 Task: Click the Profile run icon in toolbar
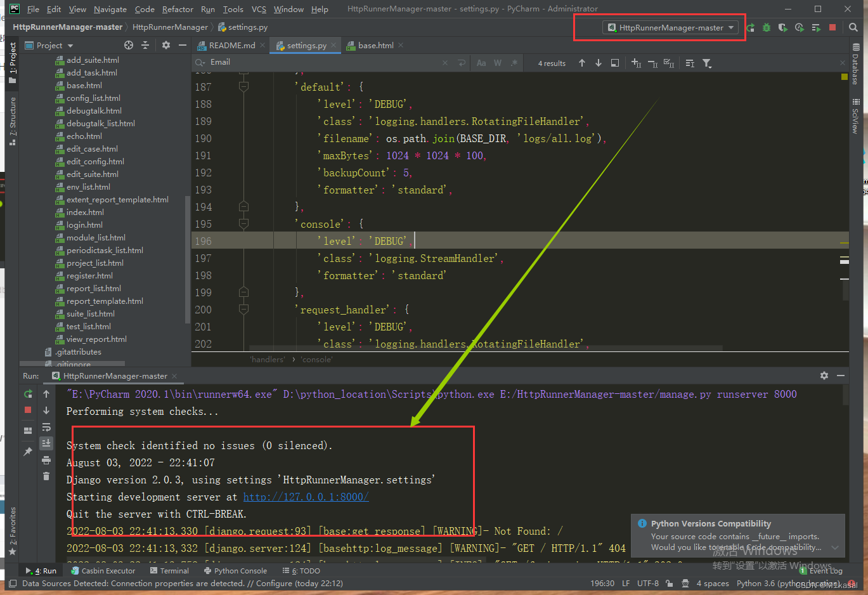800,28
